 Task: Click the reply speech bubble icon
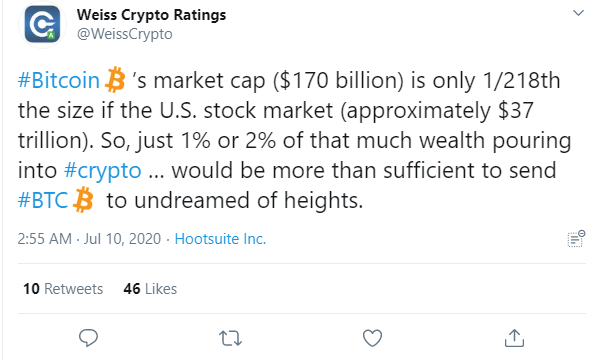pos(88,338)
